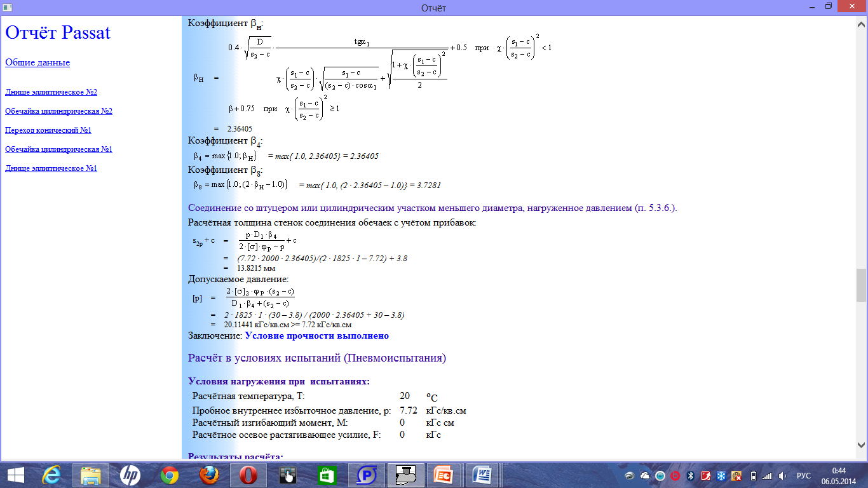Screen dimensions: 868x488
Task: Open the HP taskbar icon
Action: point(130,475)
